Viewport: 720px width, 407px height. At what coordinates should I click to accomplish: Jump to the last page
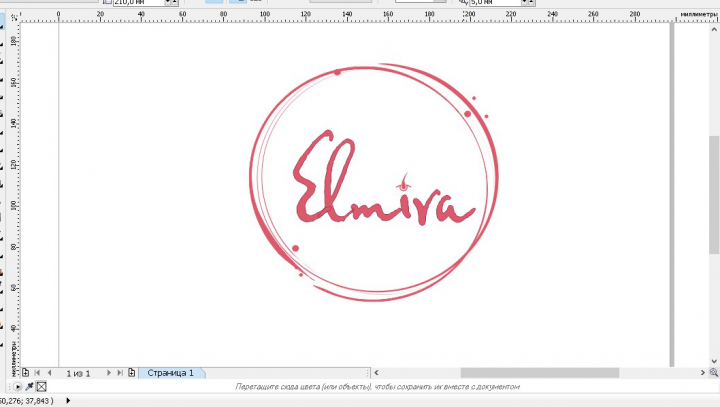pyautogui.click(x=120, y=373)
